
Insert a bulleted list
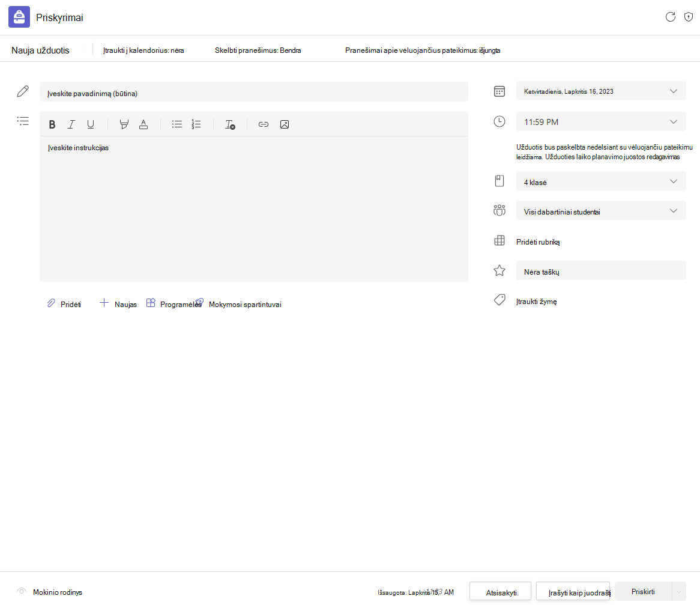pos(177,124)
